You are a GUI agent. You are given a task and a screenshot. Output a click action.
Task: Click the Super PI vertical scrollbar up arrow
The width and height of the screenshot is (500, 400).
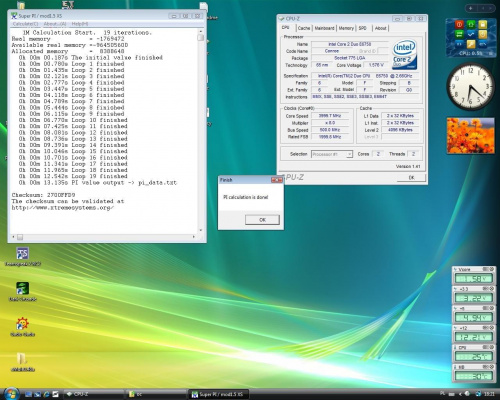point(201,31)
